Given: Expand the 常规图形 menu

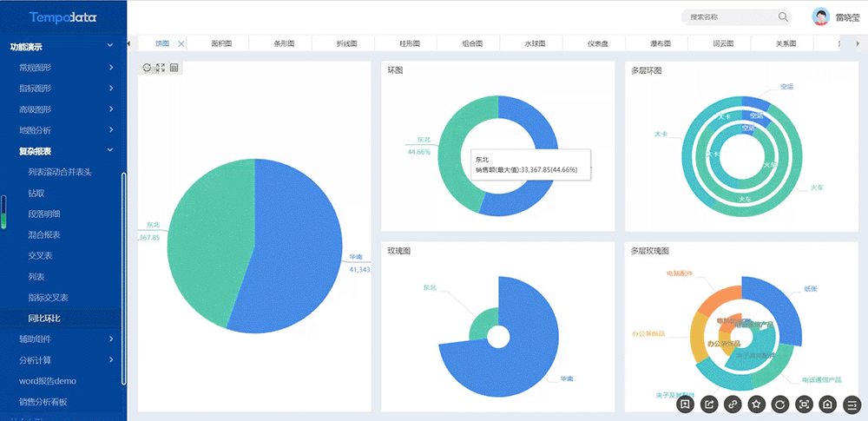Looking at the screenshot, I should (x=111, y=68).
